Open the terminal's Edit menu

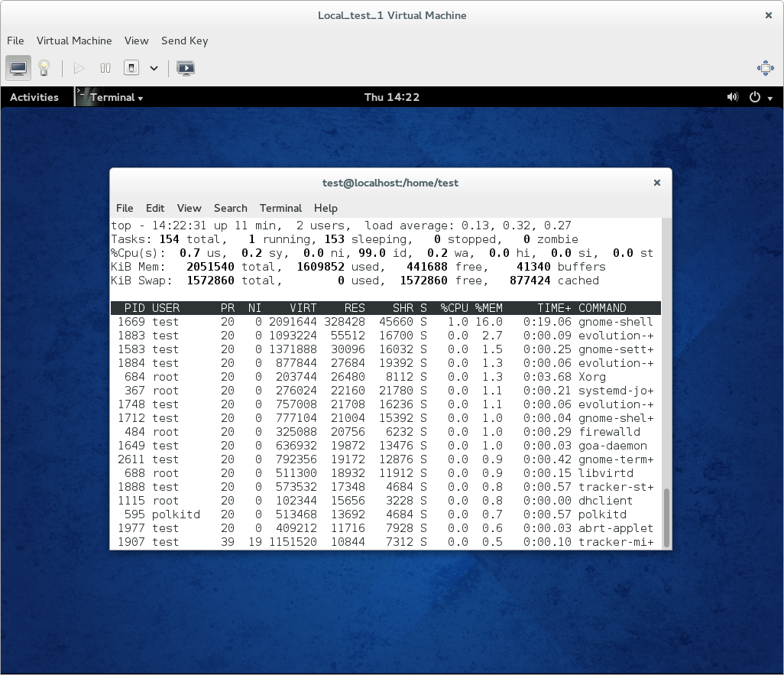[155, 208]
